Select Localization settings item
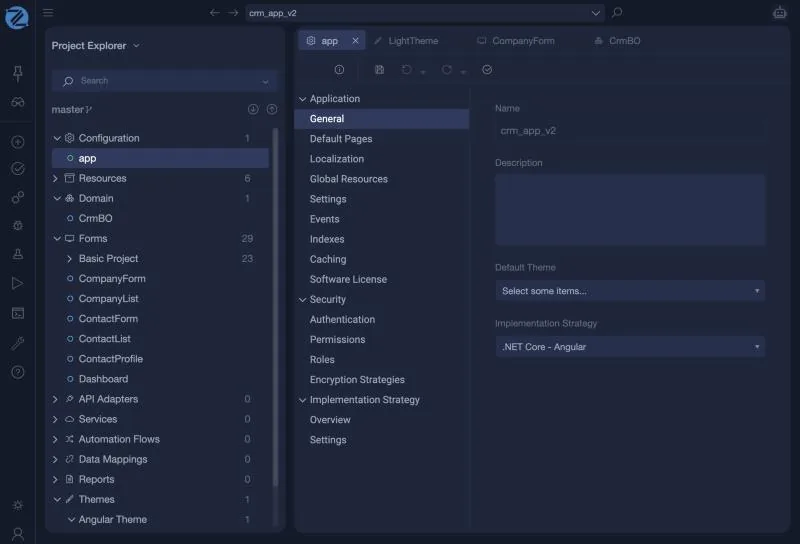800x544 pixels. 337,159
